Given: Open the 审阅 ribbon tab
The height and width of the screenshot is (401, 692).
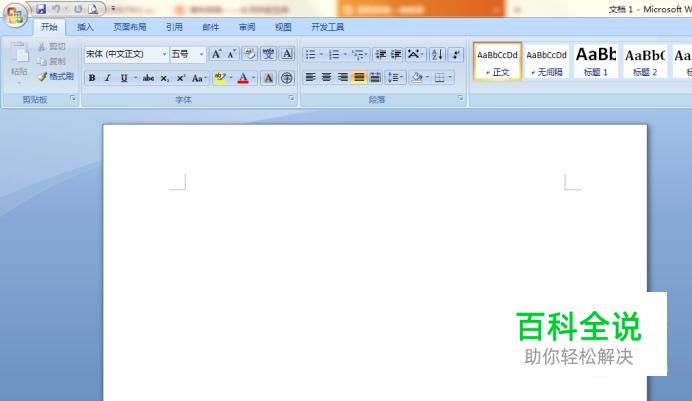Looking at the screenshot, I should coord(247,27).
